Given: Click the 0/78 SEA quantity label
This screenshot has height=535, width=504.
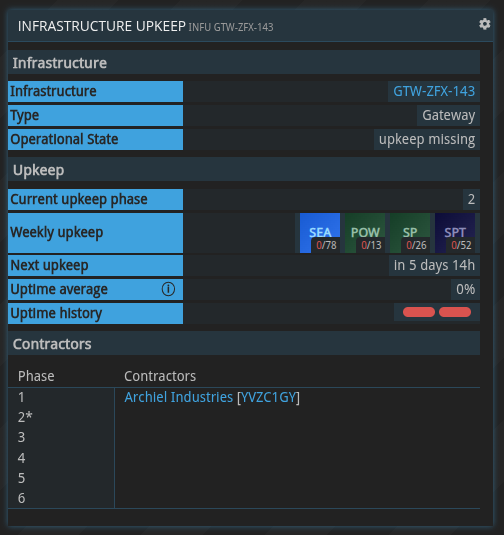Looking at the screenshot, I should pos(326,245).
